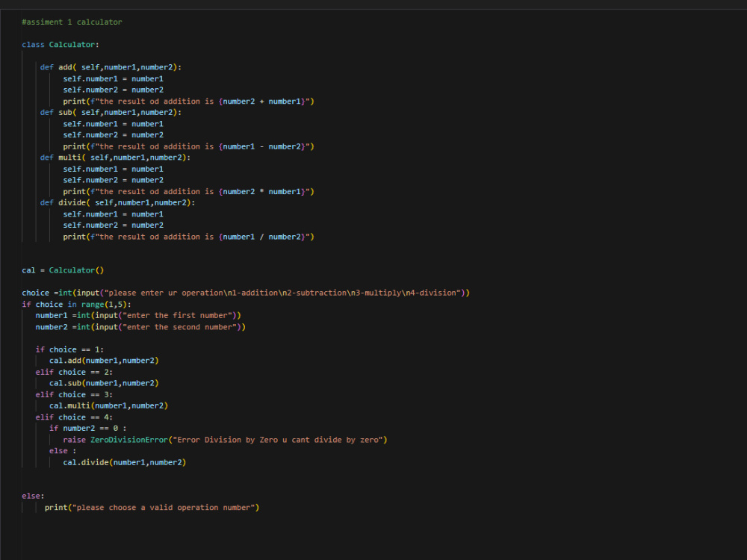The height and width of the screenshot is (560, 747).
Task: Click the comment '#assiment 1 calculator'
Action: [x=72, y=22]
